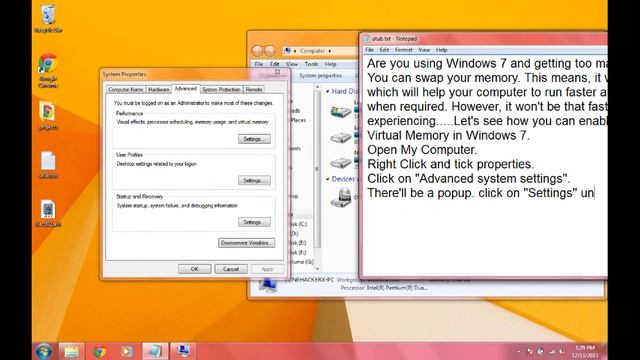Switch to the Computer window taskbar button
640x360 pixels.
pos(182,351)
